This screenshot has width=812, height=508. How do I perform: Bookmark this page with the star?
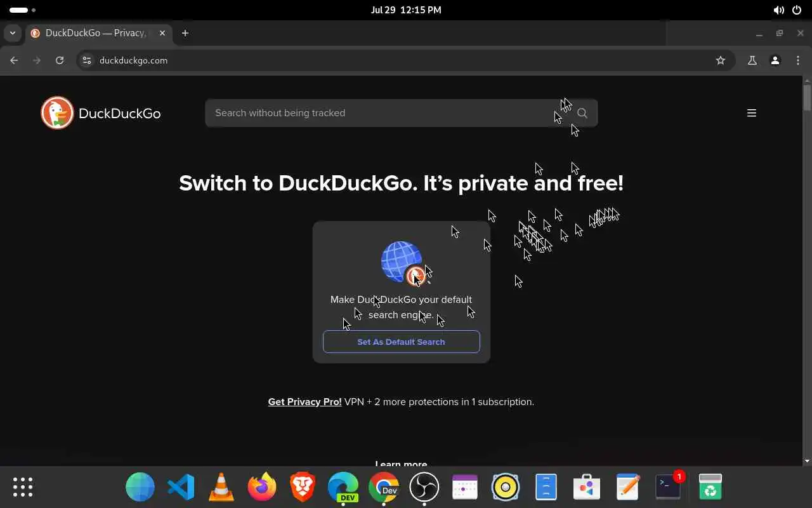(721, 60)
